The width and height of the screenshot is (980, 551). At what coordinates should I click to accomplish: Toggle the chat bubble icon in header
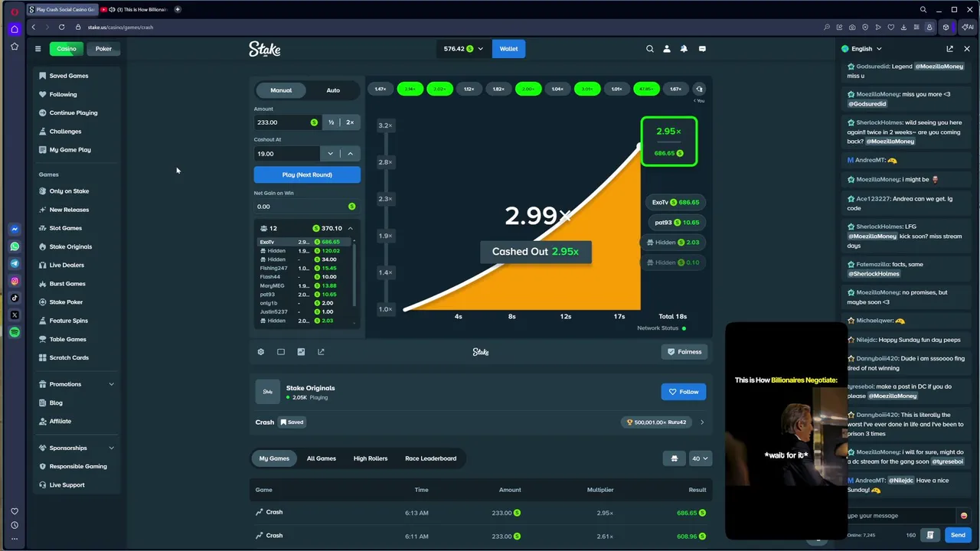pyautogui.click(x=702, y=49)
